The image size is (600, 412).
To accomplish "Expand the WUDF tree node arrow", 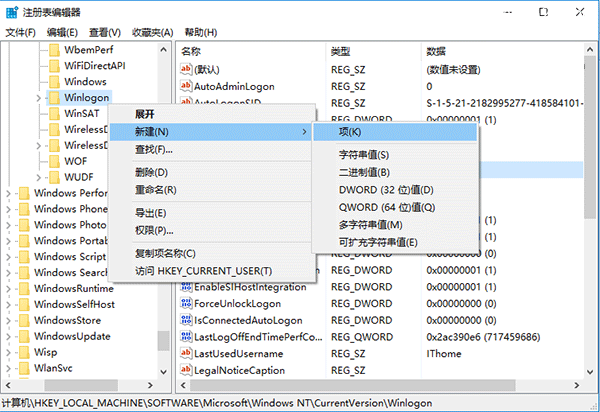I will coord(38,178).
